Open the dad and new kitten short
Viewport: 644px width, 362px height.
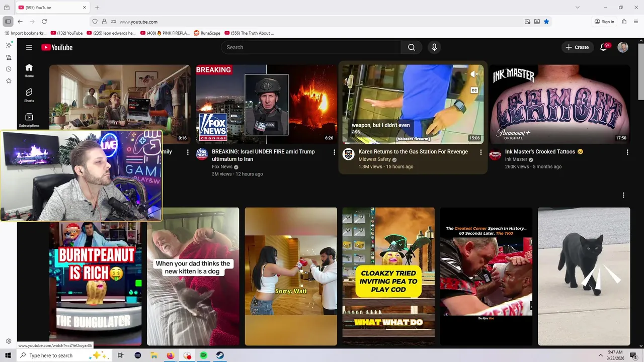tap(193, 277)
